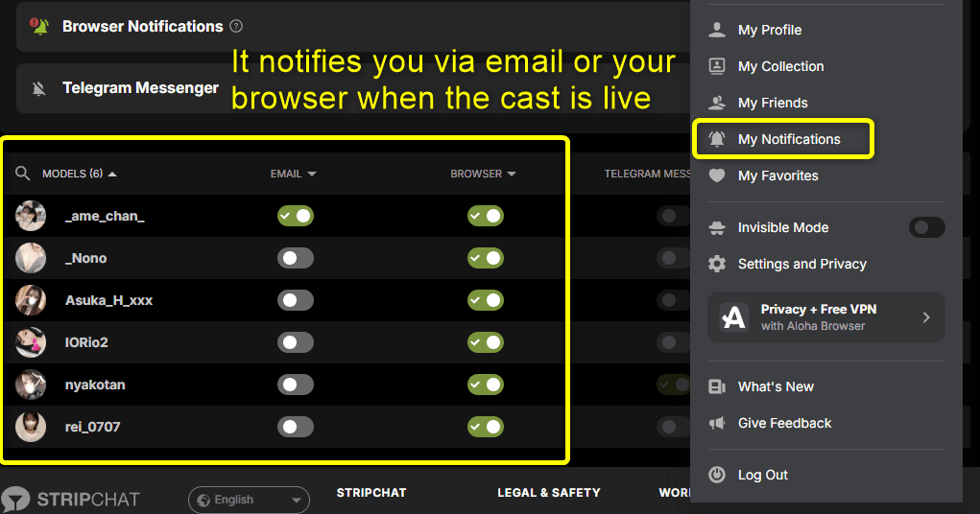Disable browser notifications for _ame_chan_
Screen dimensions: 980x514
click(486, 216)
